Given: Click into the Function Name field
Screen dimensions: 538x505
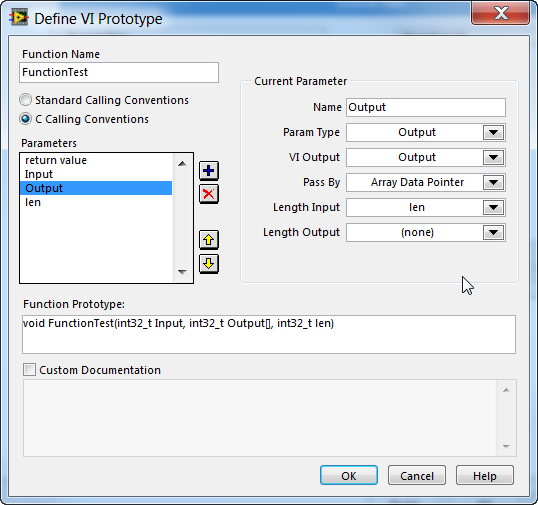Looking at the screenshot, I should (x=119, y=72).
